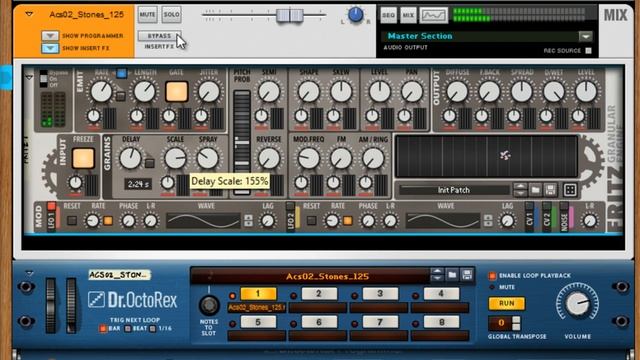Click the MIX button next to SEQ
Screen dimensions: 640x360
point(408,16)
